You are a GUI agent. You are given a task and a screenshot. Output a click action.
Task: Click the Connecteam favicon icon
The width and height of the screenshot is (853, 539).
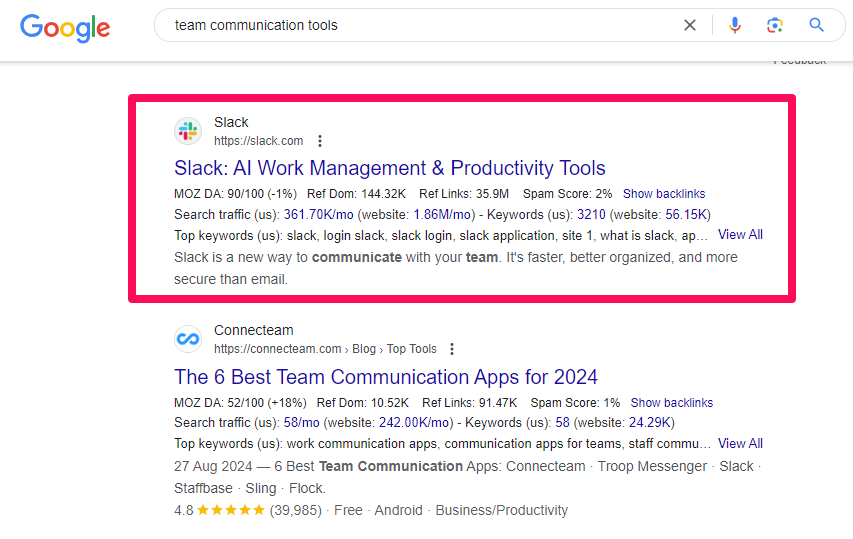point(188,339)
